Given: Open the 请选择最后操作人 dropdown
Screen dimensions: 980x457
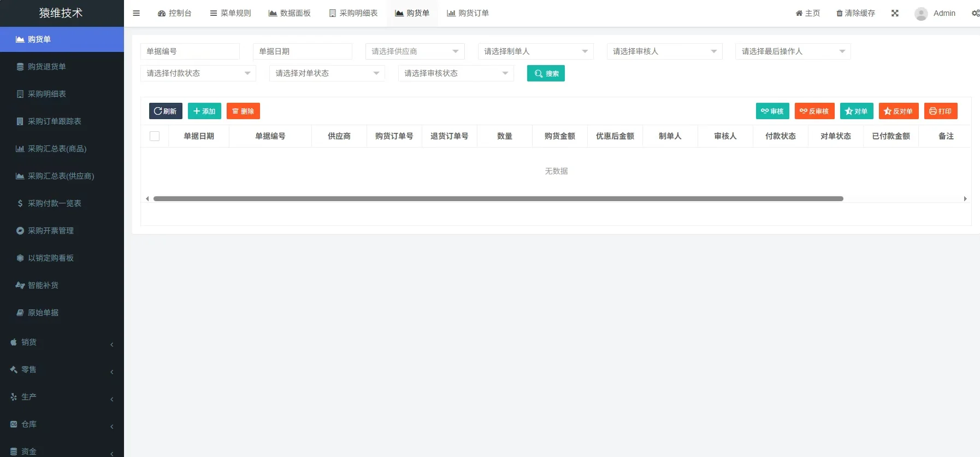Looking at the screenshot, I should [x=793, y=51].
